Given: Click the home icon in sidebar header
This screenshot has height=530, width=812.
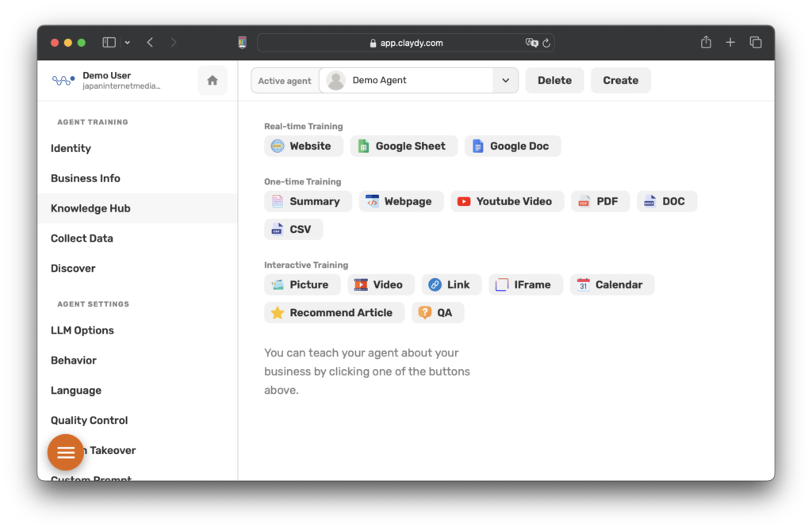Looking at the screenshot, I should click(213, 80).
